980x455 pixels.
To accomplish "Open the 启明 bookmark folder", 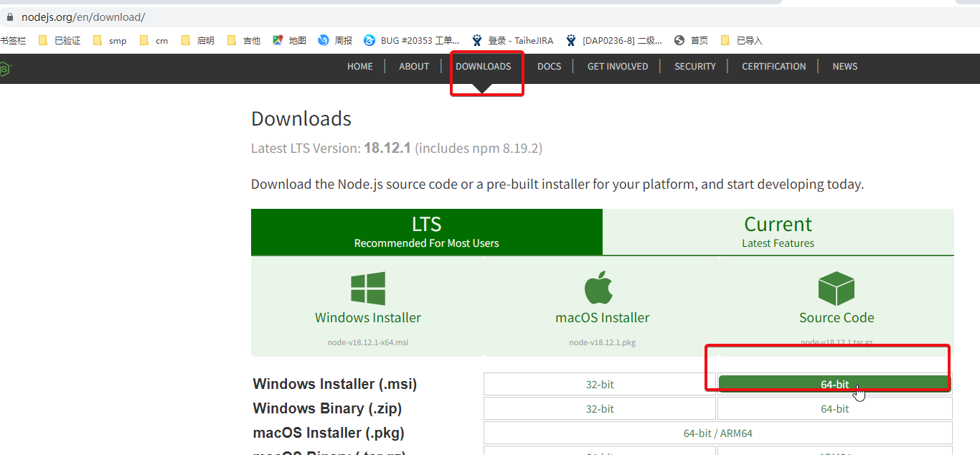I will click(x=198, y=41).
